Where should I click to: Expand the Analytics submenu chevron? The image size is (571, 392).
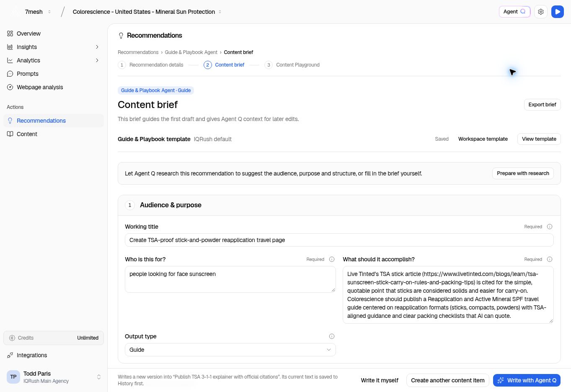click(97, 60)
